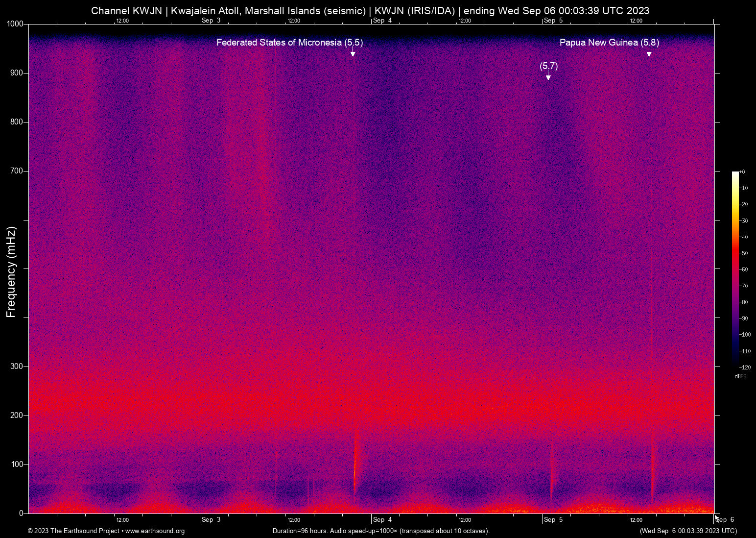Click '(Wed Sep 6 00:03:39 2023 UTC)' timestamp
The width and height of the screenshot is (756, 538).
point(688,531)
